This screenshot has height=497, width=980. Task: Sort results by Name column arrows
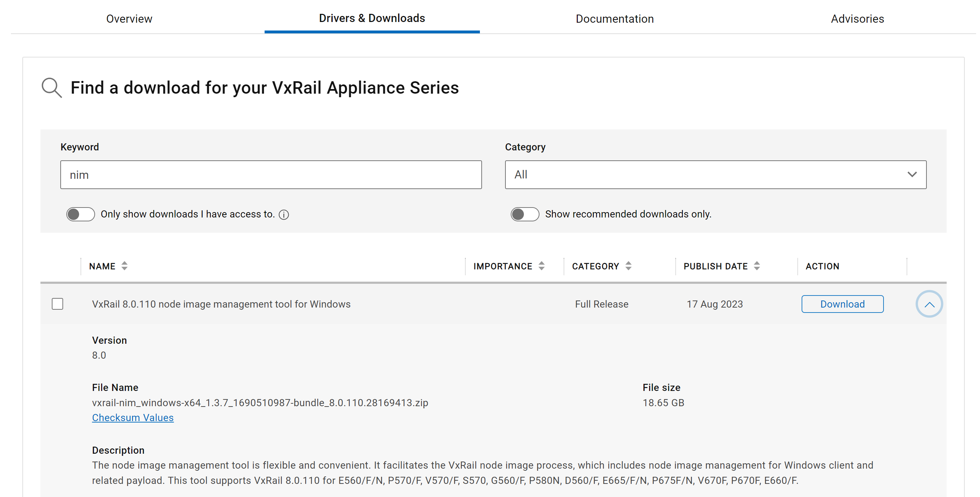[124, 266]
